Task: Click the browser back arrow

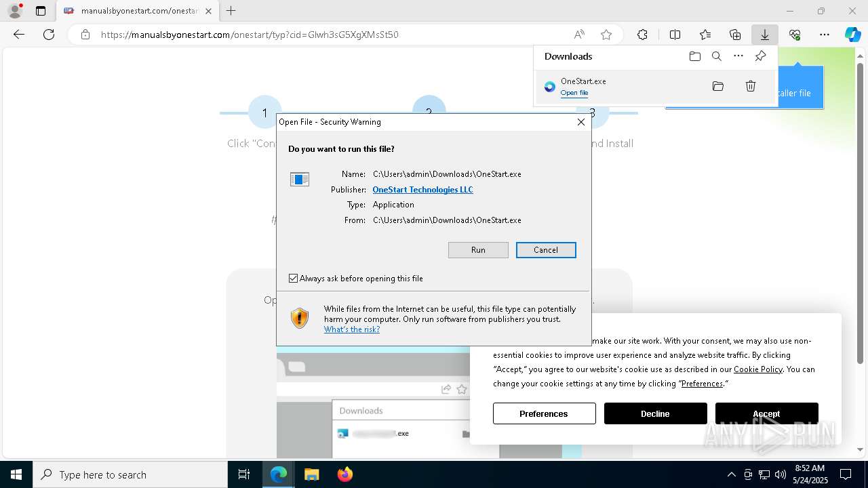Action: pos(19,35)
